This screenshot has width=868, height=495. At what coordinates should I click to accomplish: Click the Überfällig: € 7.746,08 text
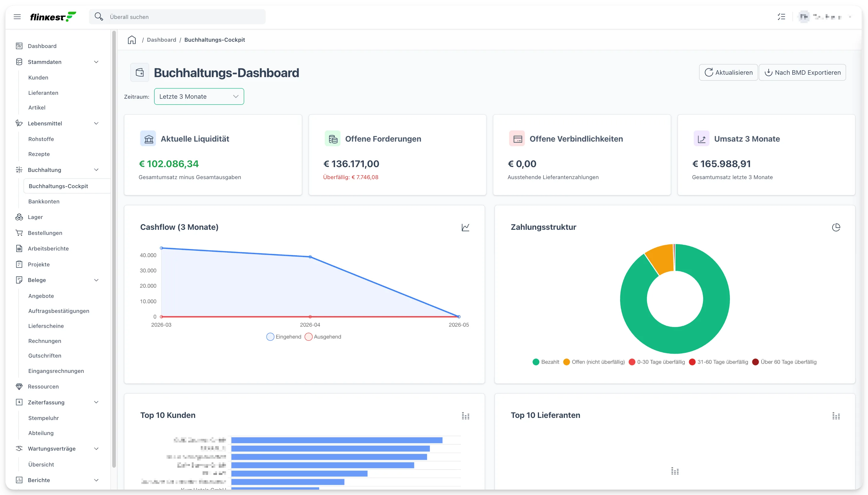coord(351,177)
